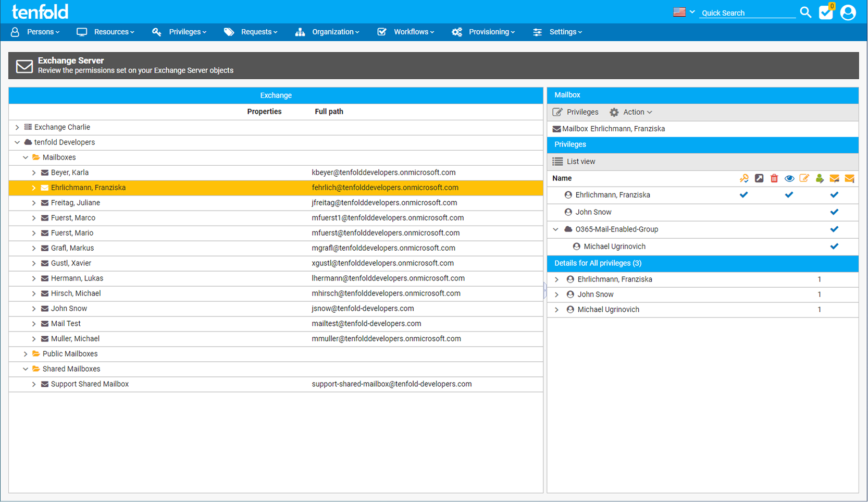Click the gear icon beside Action
Screen dimensions: 868x502
pyautogui.click(x=614, y=112)
